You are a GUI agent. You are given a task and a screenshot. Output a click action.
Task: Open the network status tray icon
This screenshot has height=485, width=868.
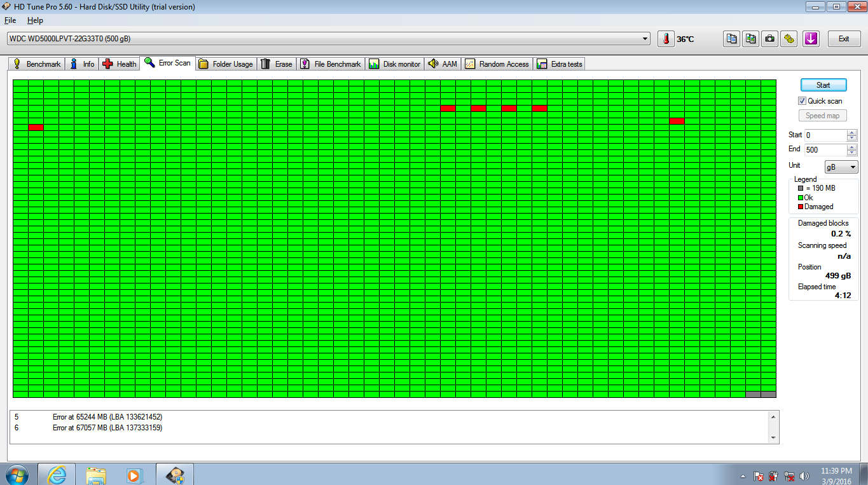click(789, 475)
